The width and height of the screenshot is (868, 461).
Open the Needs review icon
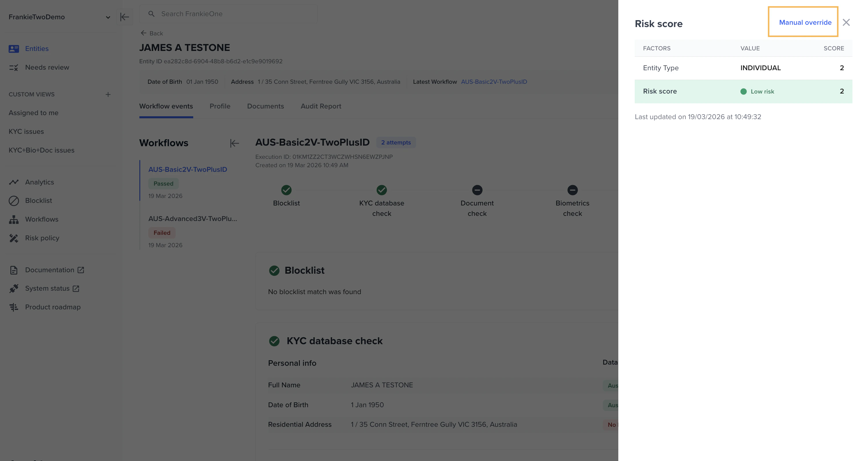(x=14, y=67)
